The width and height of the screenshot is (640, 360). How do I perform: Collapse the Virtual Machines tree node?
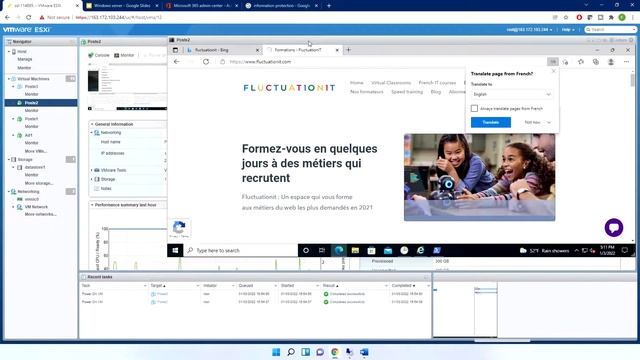(9, 78)
